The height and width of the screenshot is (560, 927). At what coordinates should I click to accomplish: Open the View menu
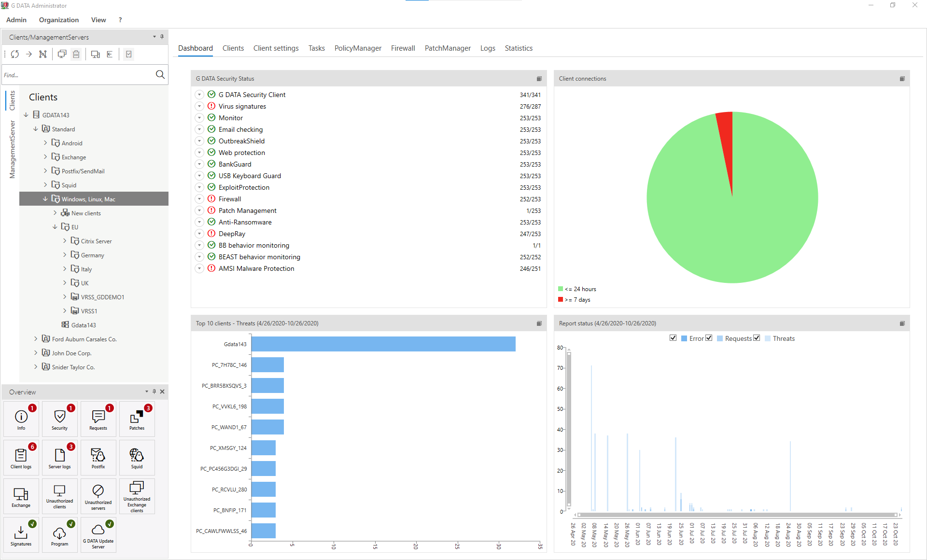98,20
